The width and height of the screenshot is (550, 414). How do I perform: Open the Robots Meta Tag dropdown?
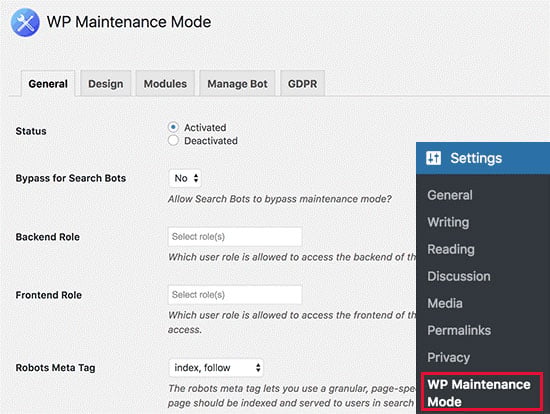coord(216,367)
